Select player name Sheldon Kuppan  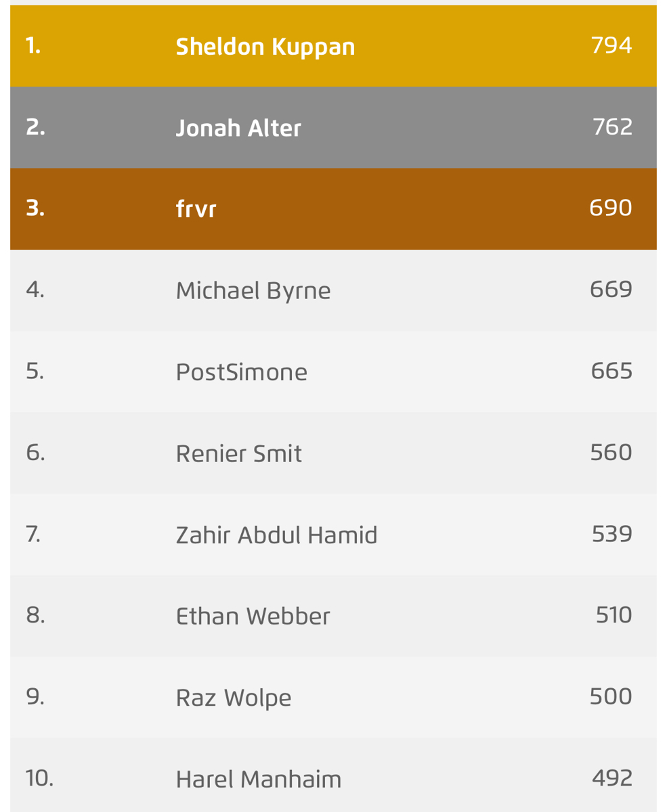coord(265,47)
